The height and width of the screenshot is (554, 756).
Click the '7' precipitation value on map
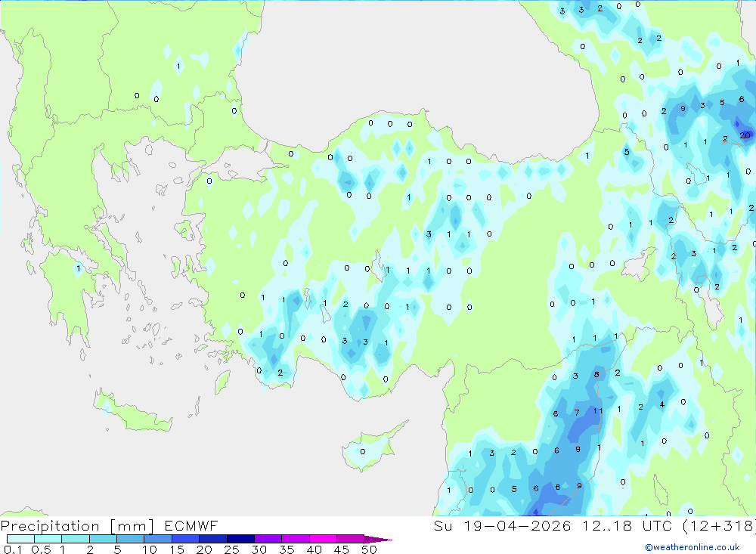click(577, 412)
